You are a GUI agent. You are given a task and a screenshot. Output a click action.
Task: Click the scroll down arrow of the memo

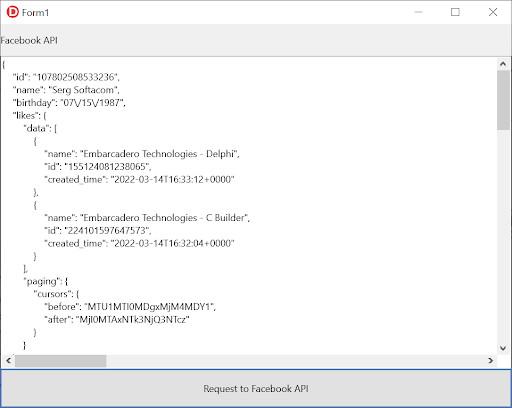pyautogui.click(x=503, y=348)
